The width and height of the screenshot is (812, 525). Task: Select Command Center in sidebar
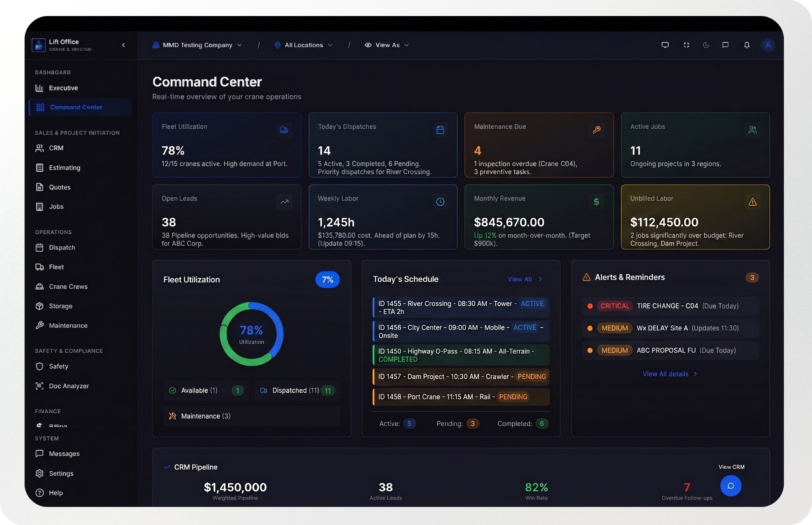click(x=80, y=107)
